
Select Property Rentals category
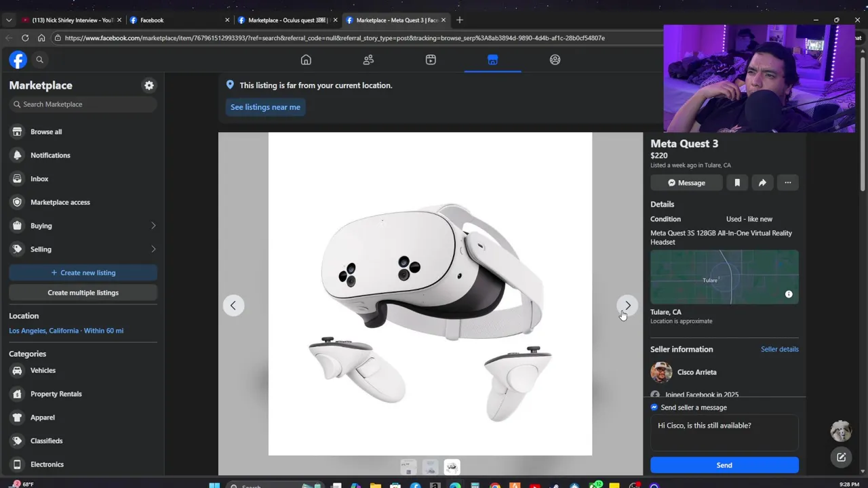click(83, 394)
